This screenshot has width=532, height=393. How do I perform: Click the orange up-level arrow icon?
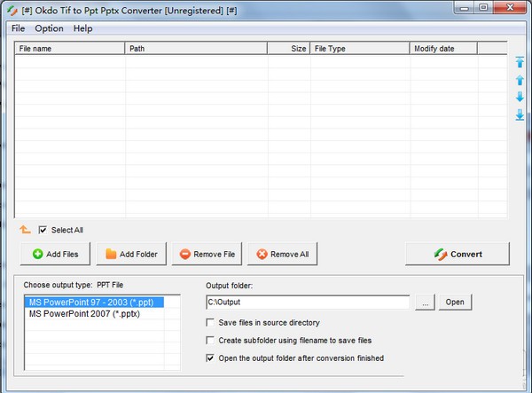pyautogui.click(x=25, y=230)
